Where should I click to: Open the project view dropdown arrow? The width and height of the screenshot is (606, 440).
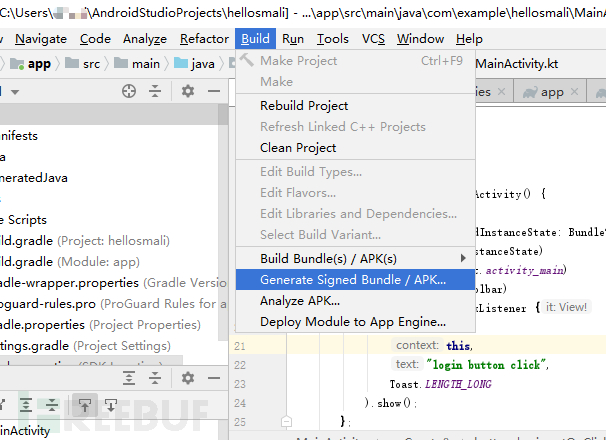pos(15,92)
